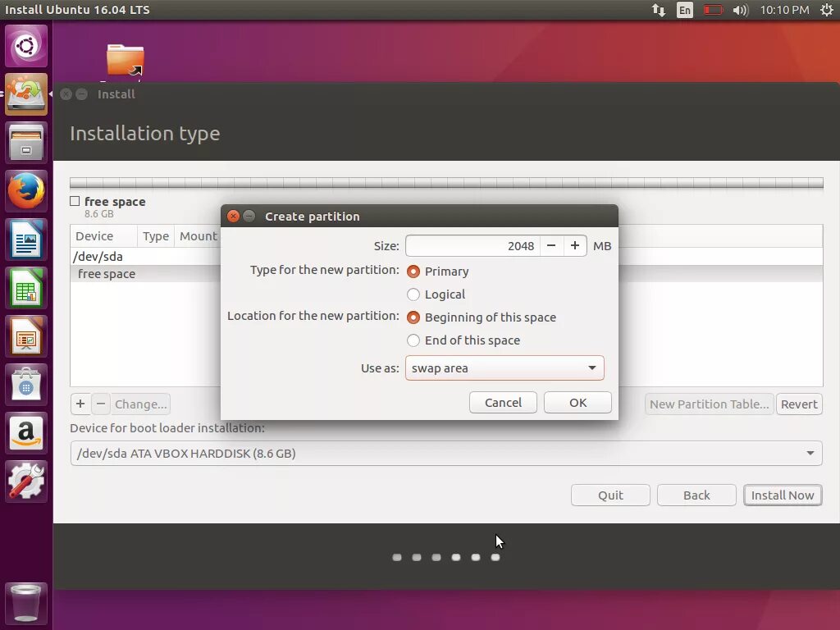Image resolution: width=840 pixels, height=630 pixels.
Task: Open boot loader device dropdown
Action: (x=446, y=453)
